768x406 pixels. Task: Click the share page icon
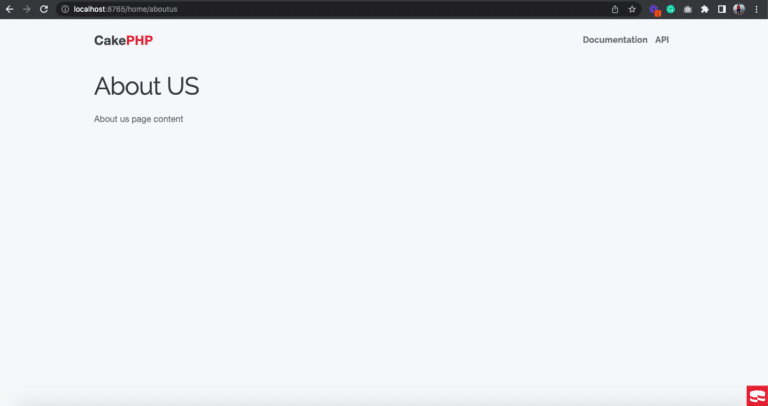[x=615, y=9]
